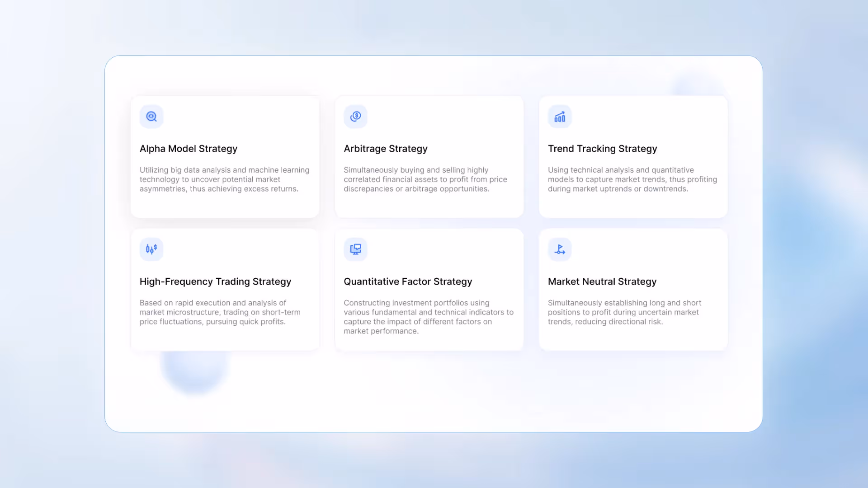The height and width of the screenshot is (488, 868).
Task: Click the Quantitative Factor monitor icon
Action: tap(356, 249)
